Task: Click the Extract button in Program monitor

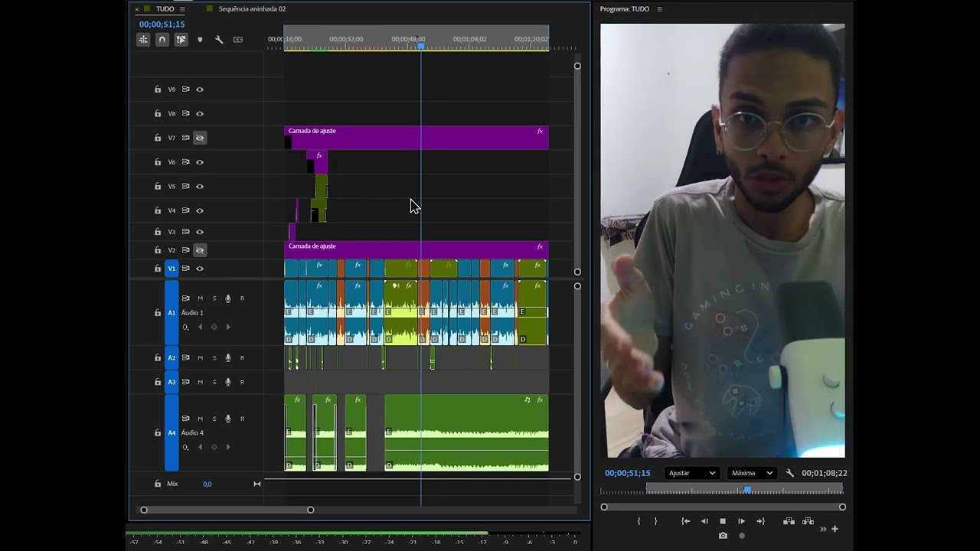Action: pos(808,521)
